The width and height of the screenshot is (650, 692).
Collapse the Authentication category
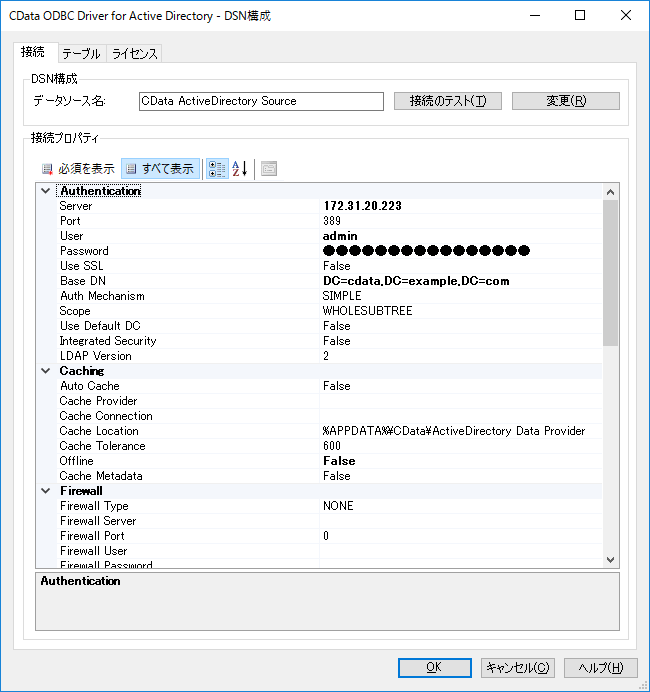point(45,191)
